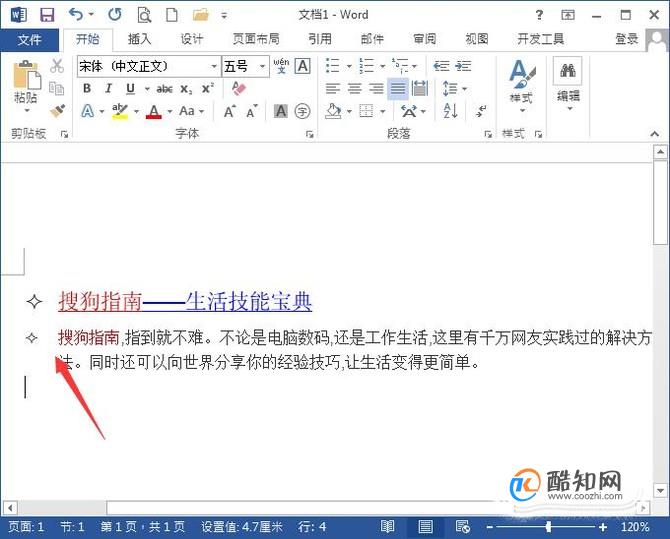Switch to the 引用 References tab
Viewport: 670px width, 539px height.
point(320,39)
